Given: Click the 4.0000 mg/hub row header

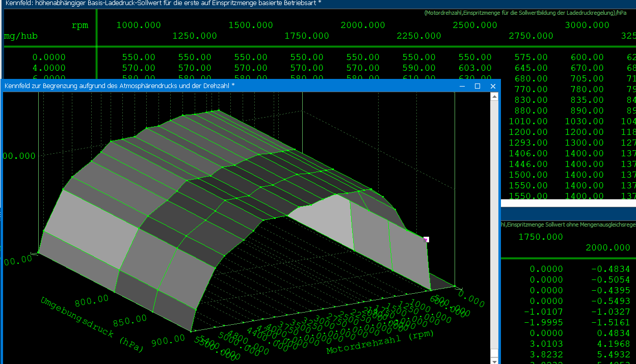Looking at the screenshot, I should point(49,68).
